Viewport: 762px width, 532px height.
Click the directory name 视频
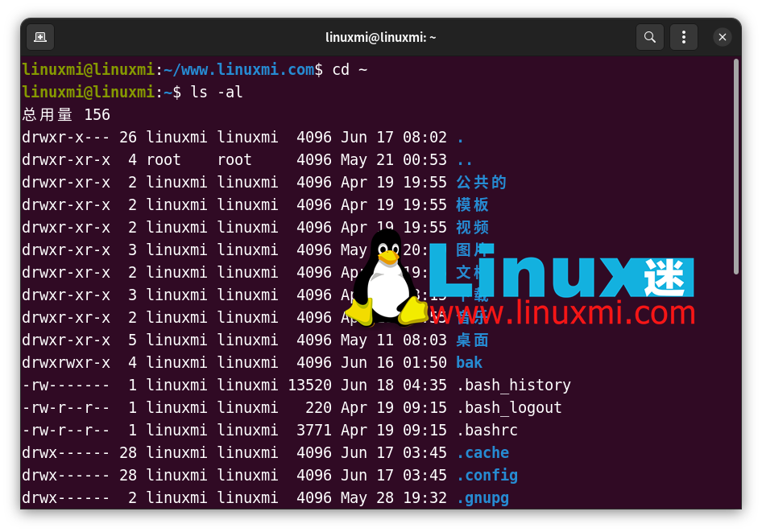point(472,227)
